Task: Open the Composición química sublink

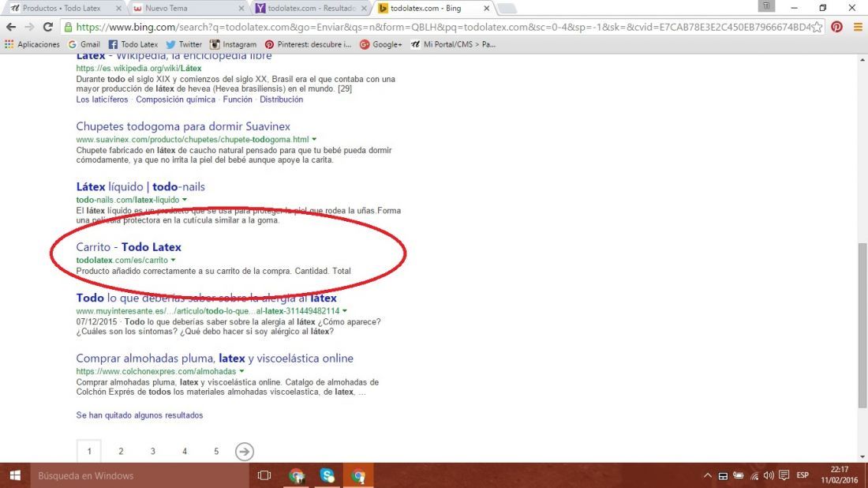Action: coord(175,99)
